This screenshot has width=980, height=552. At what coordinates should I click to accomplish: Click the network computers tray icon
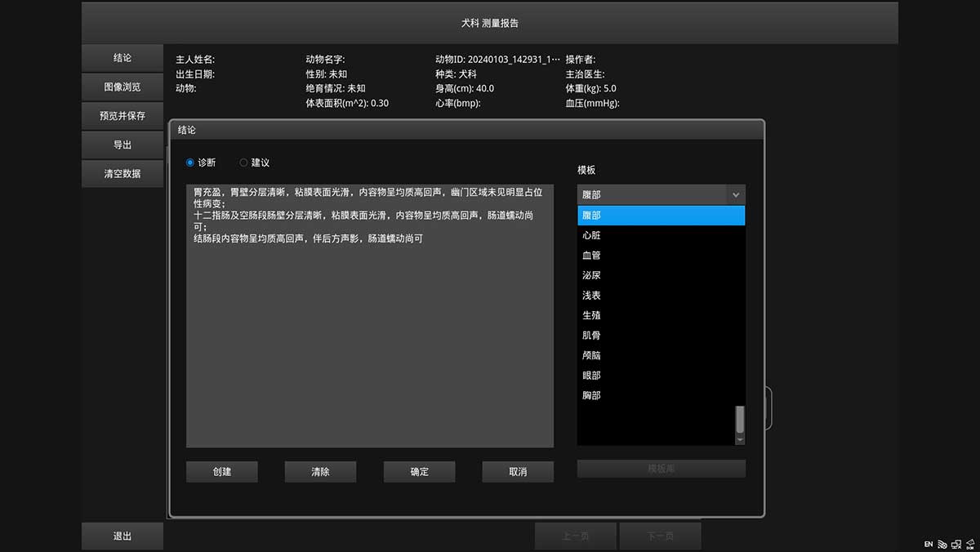pyautogui.click(x=955, y=544)
